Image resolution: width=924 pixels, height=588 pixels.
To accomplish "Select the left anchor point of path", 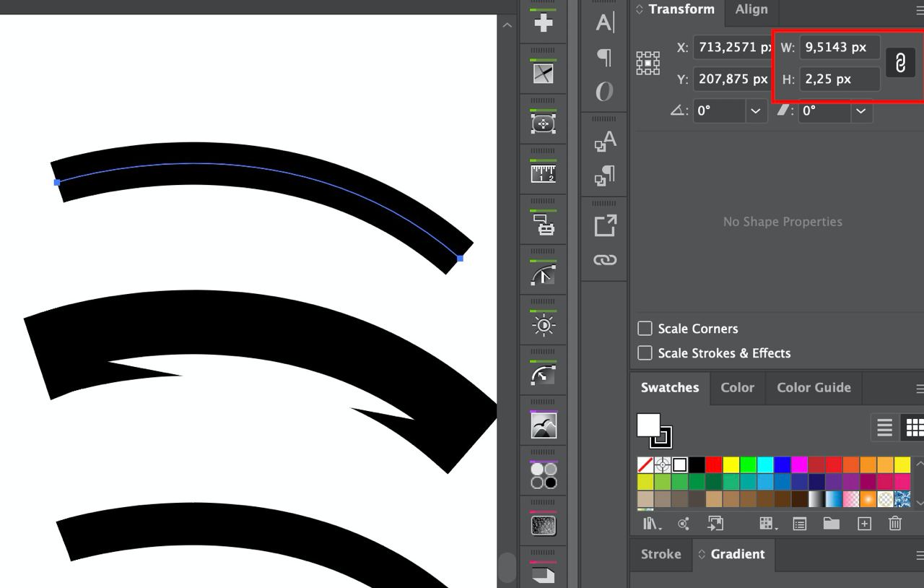I will point(57,182).
